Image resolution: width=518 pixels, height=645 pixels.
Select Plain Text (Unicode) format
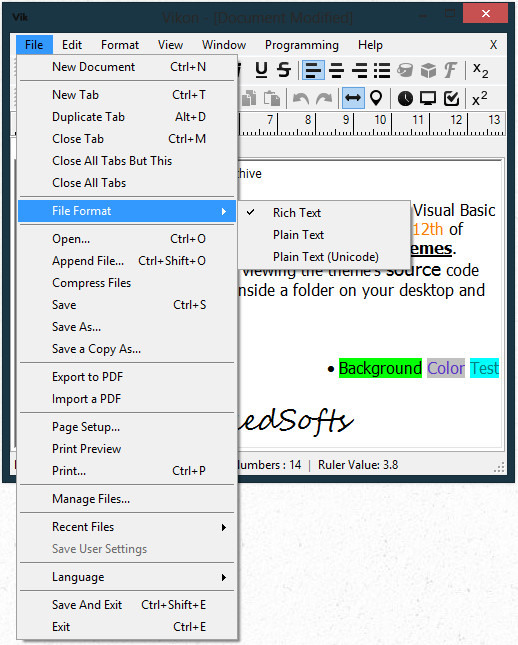(x=324, y=257)
